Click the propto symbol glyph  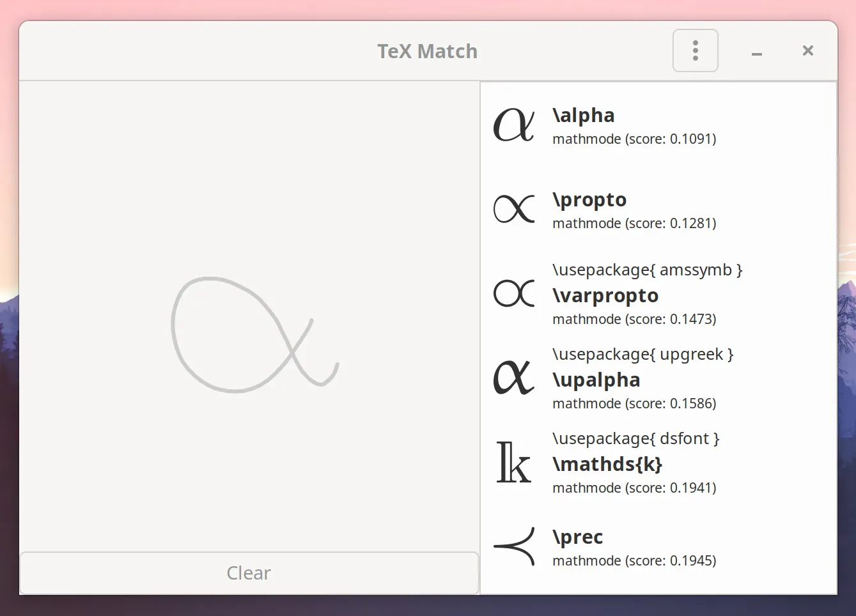[x=514, y=209]
